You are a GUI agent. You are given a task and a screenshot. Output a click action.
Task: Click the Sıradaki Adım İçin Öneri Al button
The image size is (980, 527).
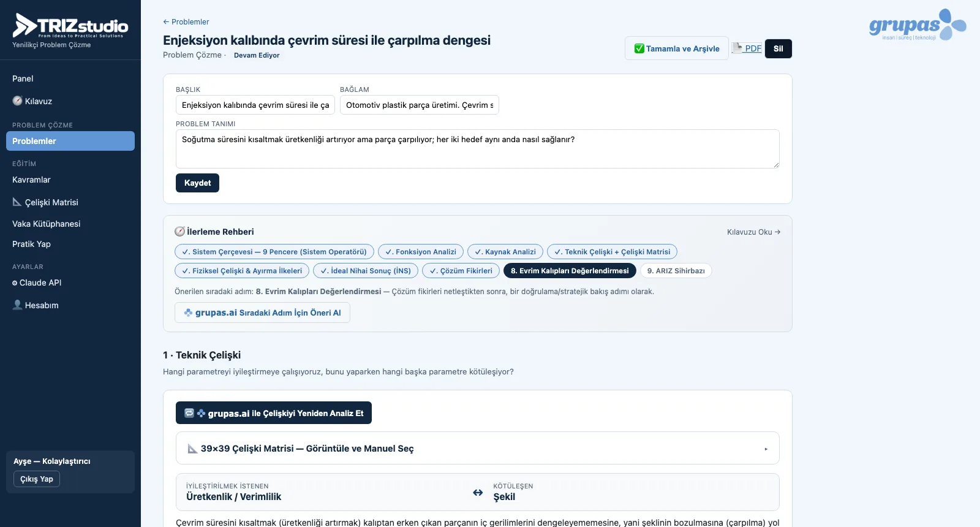[262, 313]
